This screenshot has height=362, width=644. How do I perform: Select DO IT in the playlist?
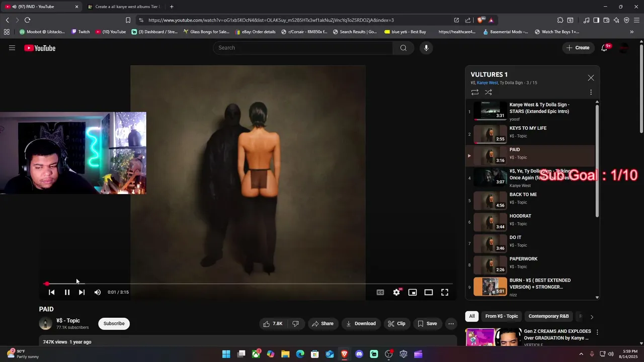coord(531,243)
